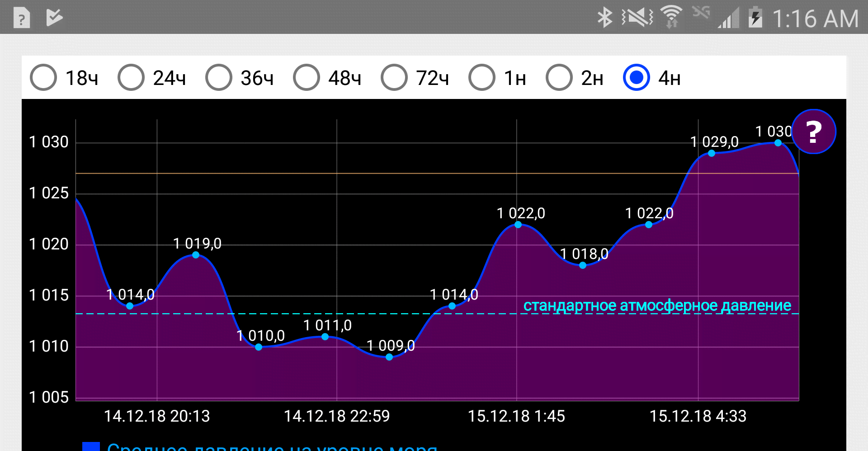This screenshot has width=868, height=451.
Task: Tap the 1 010,0 data point
Action: tap(259, 347)
